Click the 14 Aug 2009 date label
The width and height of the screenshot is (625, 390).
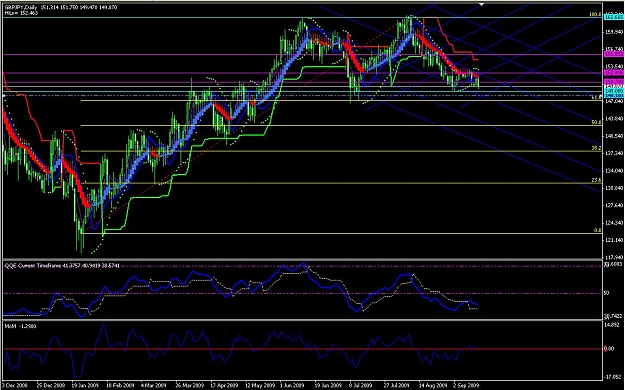point(432,386)
